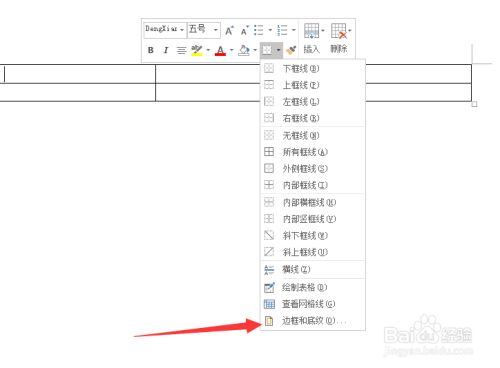Viewport: 500px width, 368px height.
Task: Collapse the borders dropdown arrow
Action: pyautogui.click(x=279, y=50)
